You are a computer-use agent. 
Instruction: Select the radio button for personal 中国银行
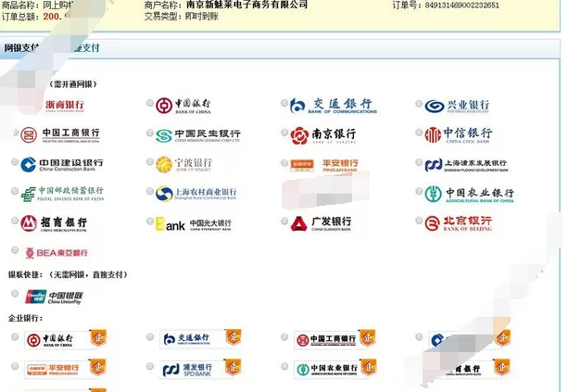[150, 103]
